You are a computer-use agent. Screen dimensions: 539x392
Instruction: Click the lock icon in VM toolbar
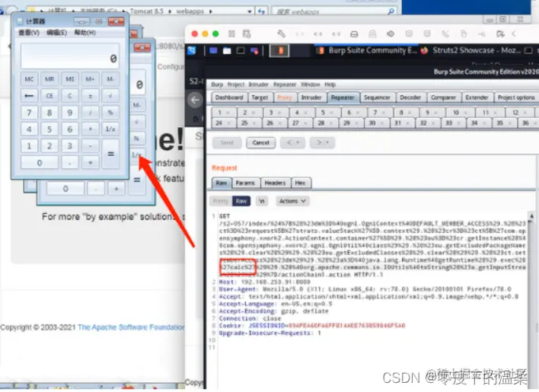[372, 33]
